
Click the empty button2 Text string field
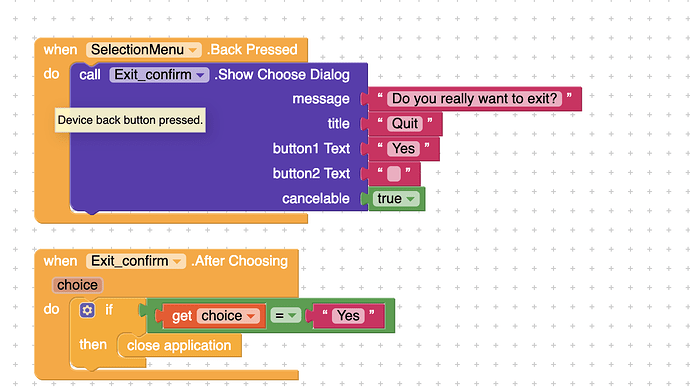(x=394, y=174)
